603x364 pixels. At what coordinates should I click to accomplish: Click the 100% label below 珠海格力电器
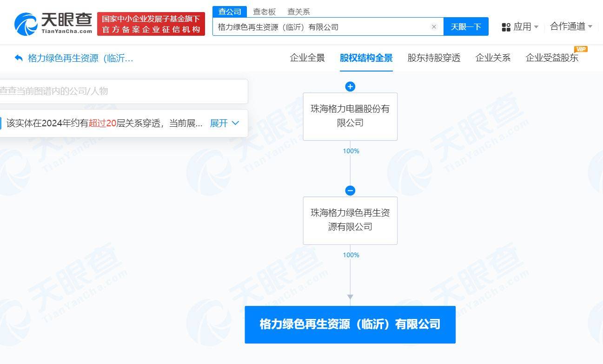pos(351,151)
